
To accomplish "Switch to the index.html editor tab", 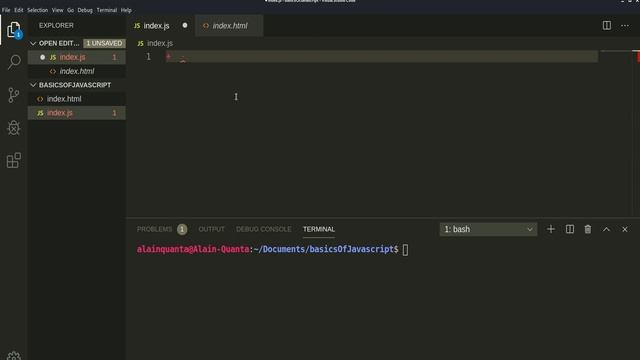I will [x=229, y=25].
